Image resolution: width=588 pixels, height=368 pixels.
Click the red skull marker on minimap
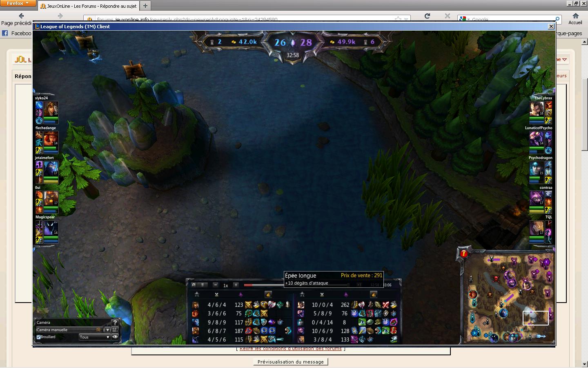[496, 278]
